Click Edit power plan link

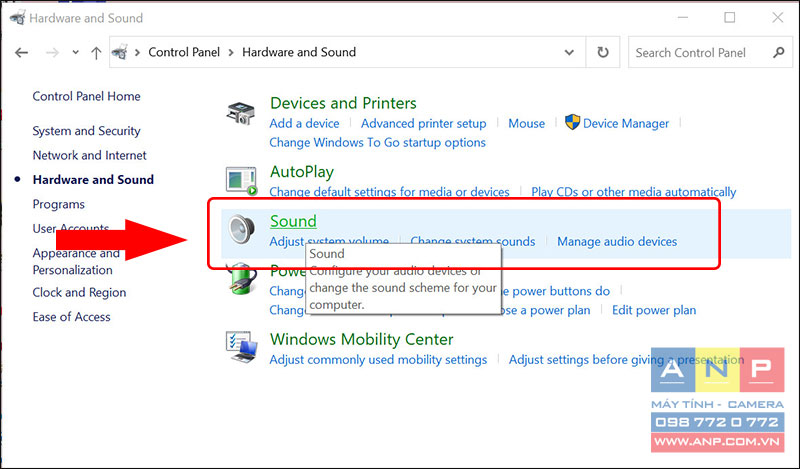coord(654,310)
